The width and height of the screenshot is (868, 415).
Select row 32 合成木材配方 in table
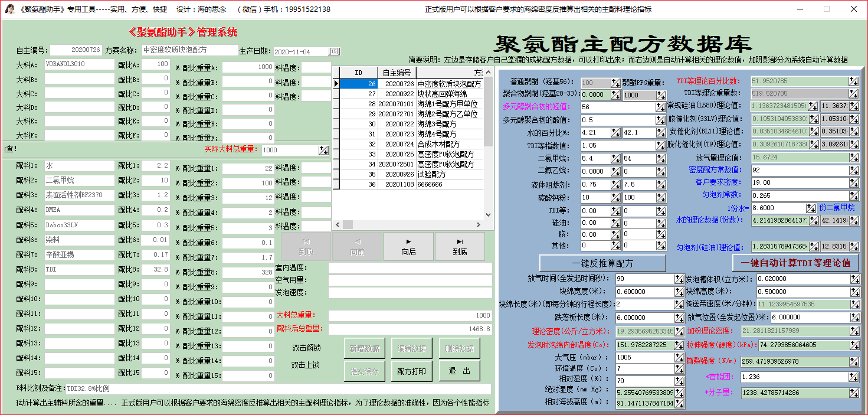pyautogui.click(x=412, y=144)
